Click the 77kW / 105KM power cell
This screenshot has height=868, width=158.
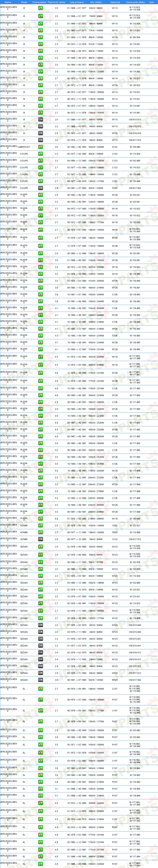coord(96,30)
